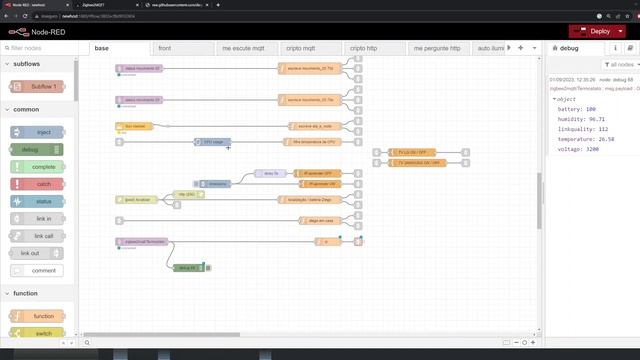Click the search flows magnifier in footer

pos(87,343)
